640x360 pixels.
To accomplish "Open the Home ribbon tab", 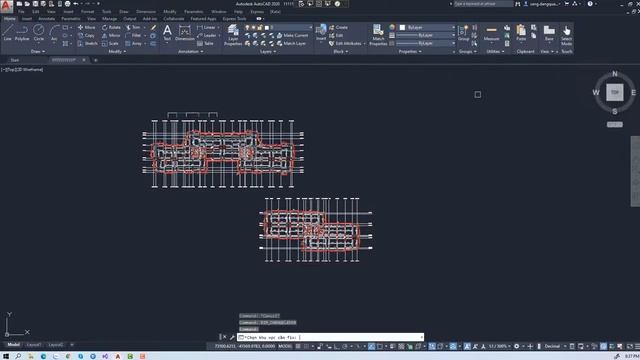I will (x=9, y=18).
